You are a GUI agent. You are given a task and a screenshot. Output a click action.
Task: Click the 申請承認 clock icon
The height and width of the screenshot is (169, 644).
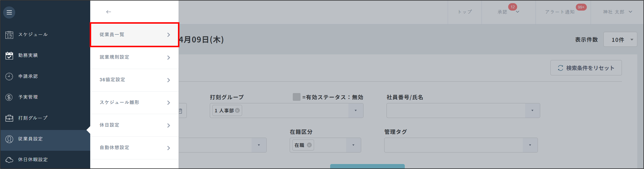(x=9, y=76)
